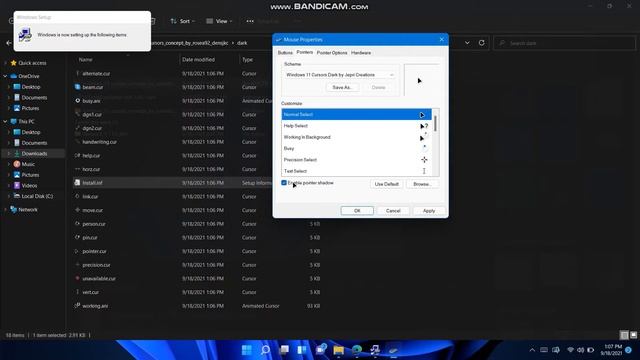
Task: Open Downloads folder in sidebar
Action: point(34,153)
